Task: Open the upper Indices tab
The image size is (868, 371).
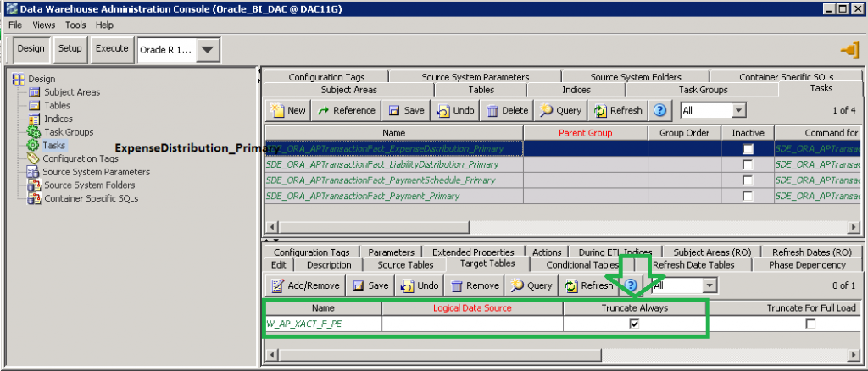Action: click(x=576, y=90)
